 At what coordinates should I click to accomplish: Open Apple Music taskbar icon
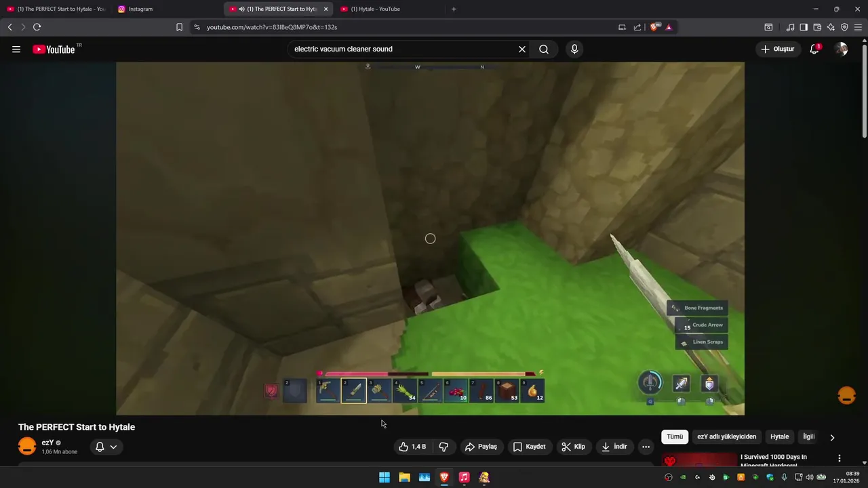[x=464, y=477]
